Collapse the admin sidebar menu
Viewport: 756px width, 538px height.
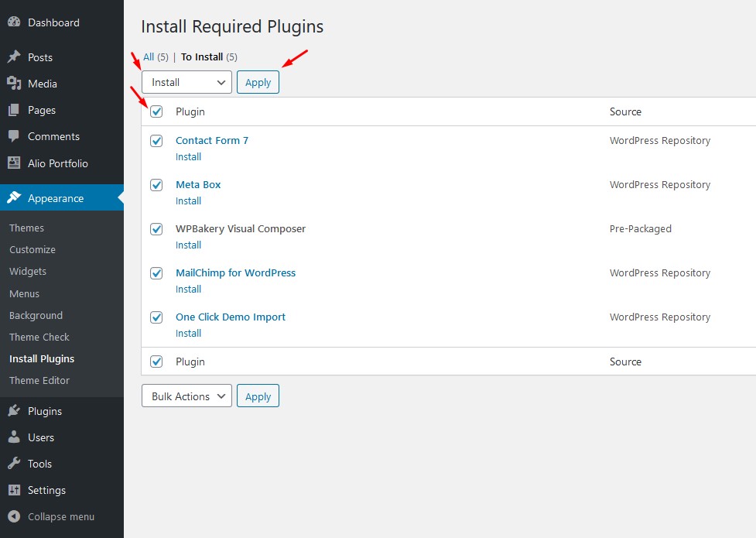point(51,516)
